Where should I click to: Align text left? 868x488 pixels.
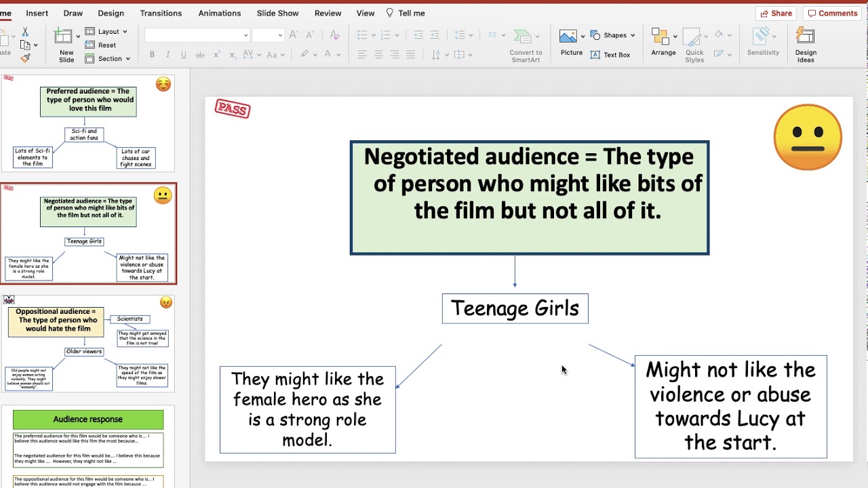(362, 55)
